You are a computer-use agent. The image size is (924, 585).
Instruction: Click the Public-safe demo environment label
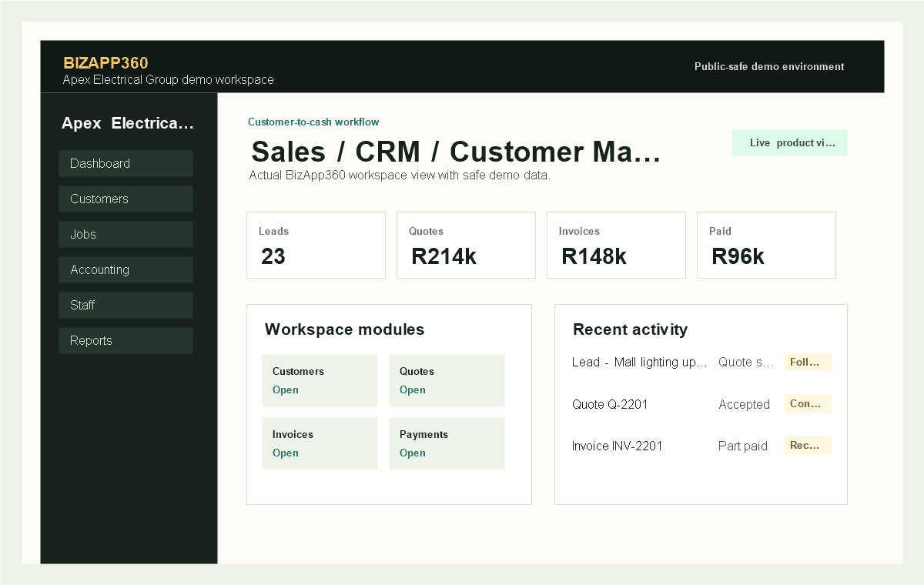769,66
